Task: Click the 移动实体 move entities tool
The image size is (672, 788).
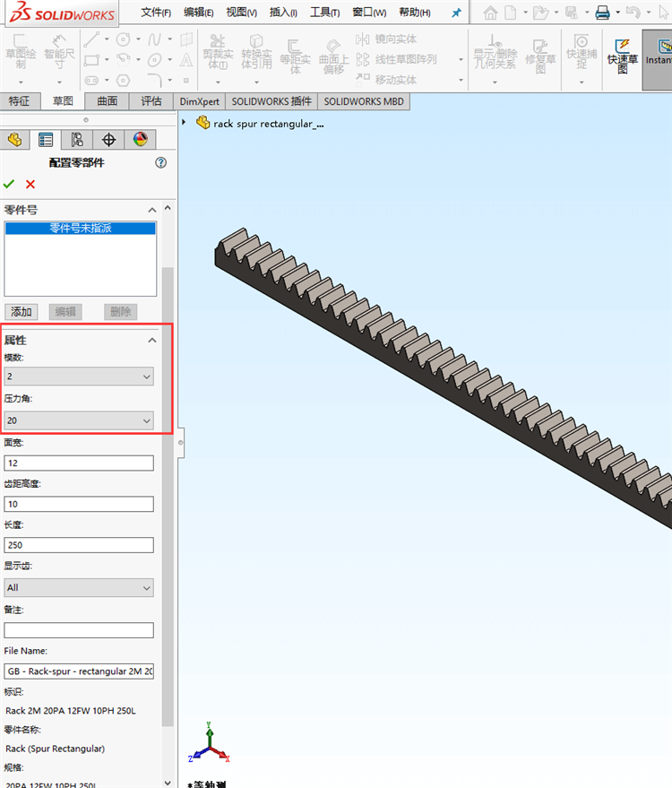Action: coord(386,80)
